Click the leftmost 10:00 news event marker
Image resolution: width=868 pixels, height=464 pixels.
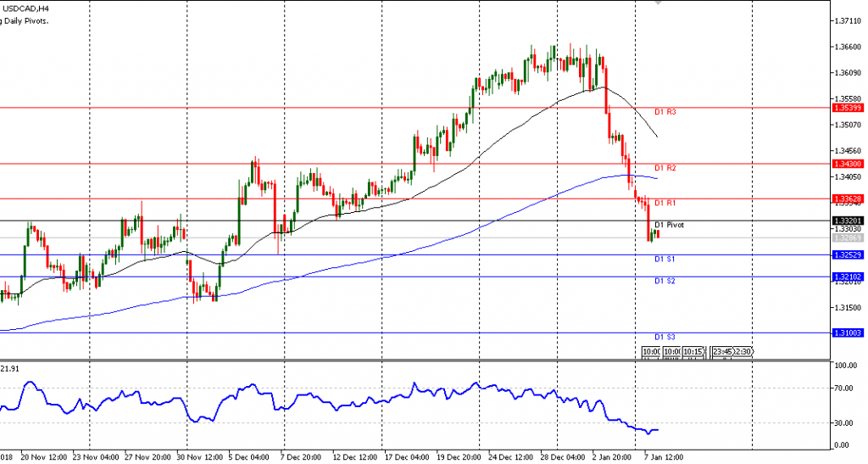tap(650, 351)
